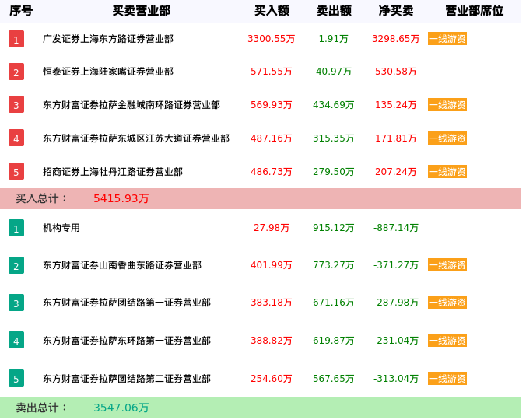Open 东方财富证券山南香曲东路证券营业部 branch link
This screenshot has height=420, width=526.
122,265
